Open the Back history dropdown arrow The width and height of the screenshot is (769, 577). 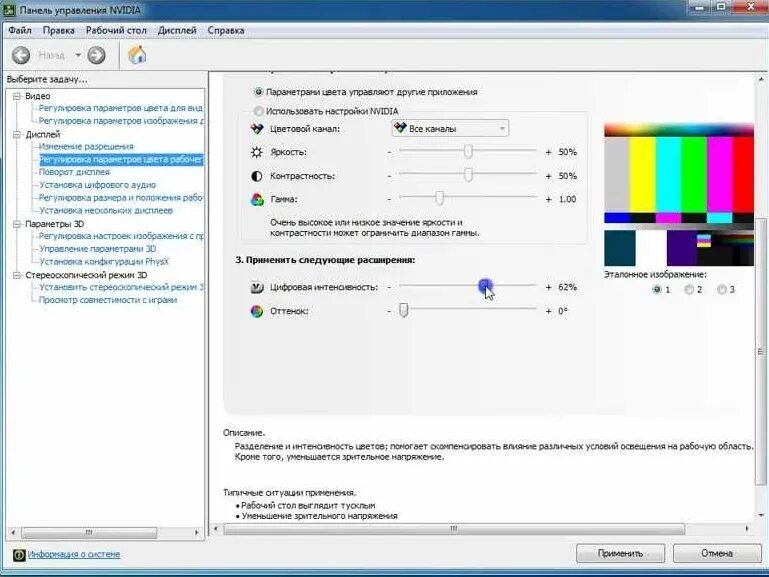pos(78,55)
